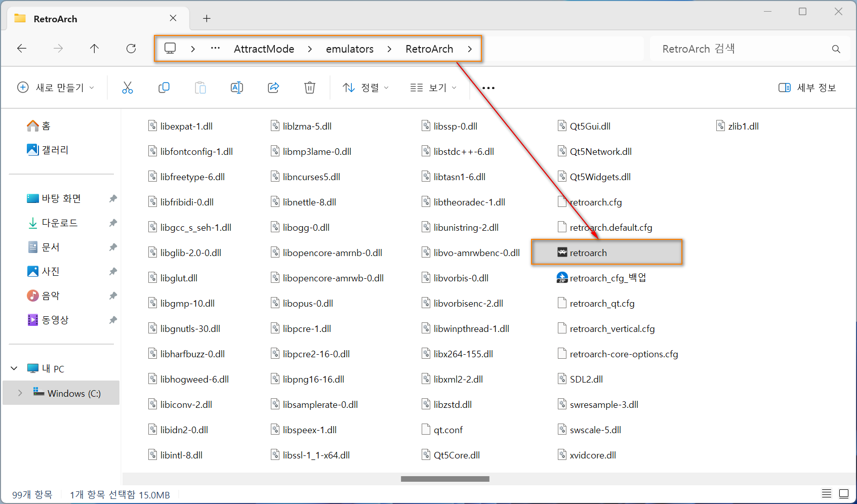Close the RetroArch tab
The width and height of the screenshot is (857, 504).
click(173, 18)
